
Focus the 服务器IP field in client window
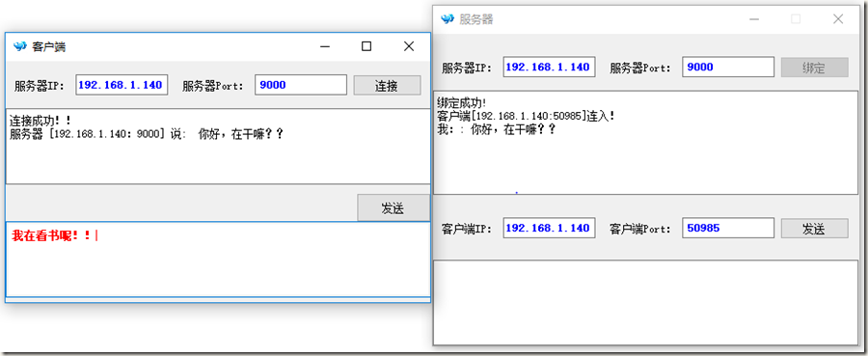click(122, 85)
